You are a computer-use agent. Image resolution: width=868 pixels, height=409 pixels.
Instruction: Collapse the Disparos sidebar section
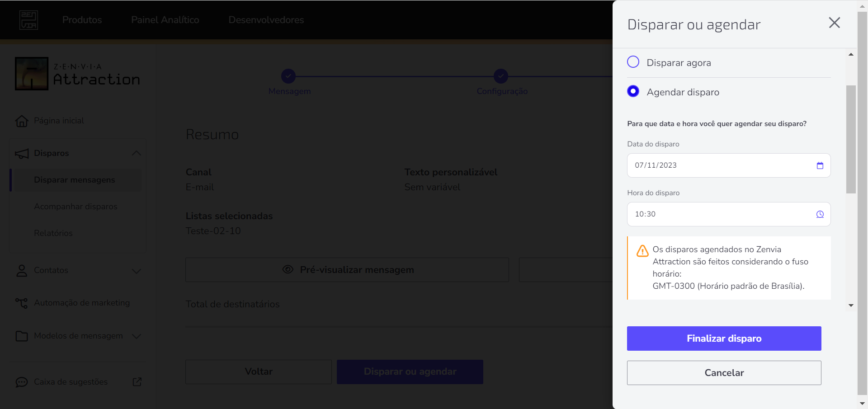coord(137,153)
